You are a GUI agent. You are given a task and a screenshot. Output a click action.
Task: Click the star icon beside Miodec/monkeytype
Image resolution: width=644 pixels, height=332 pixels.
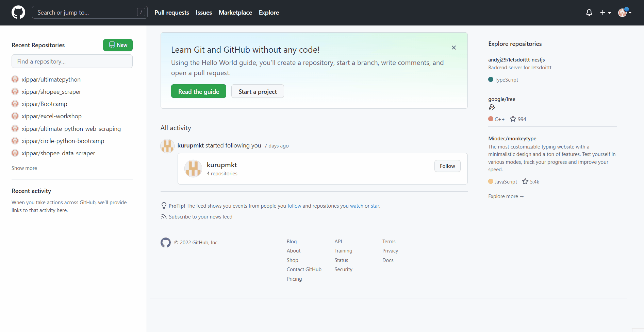(525, 181)
